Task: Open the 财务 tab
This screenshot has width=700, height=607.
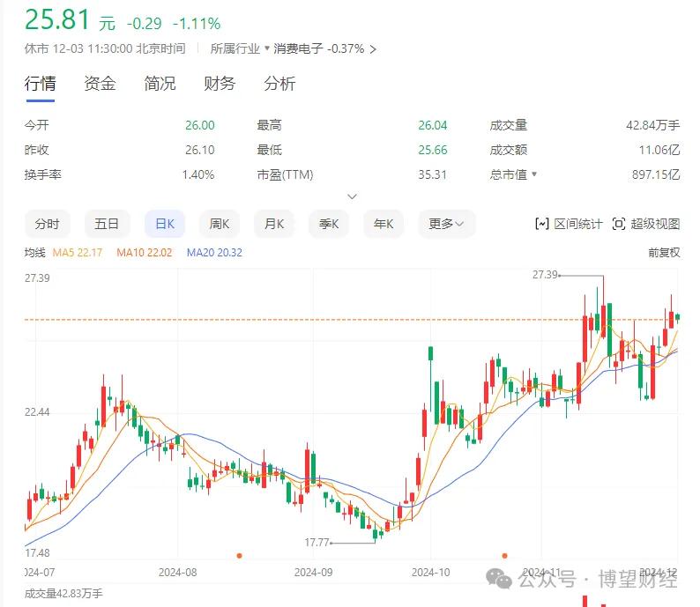Action: (220, 84)
